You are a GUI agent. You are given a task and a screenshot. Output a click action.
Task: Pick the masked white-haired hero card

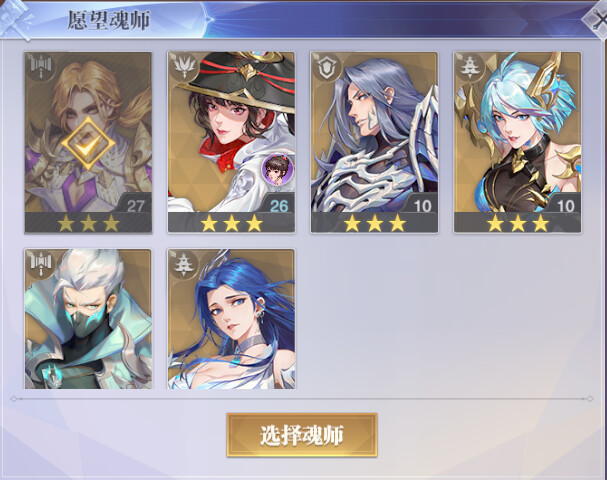pos(88,319)
